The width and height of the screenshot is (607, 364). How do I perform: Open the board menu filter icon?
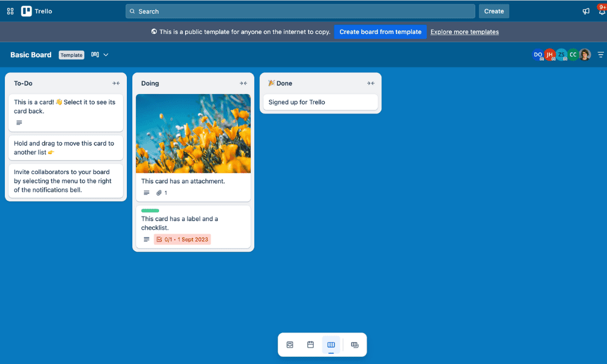pyautogui.click(x=601, y=55)
